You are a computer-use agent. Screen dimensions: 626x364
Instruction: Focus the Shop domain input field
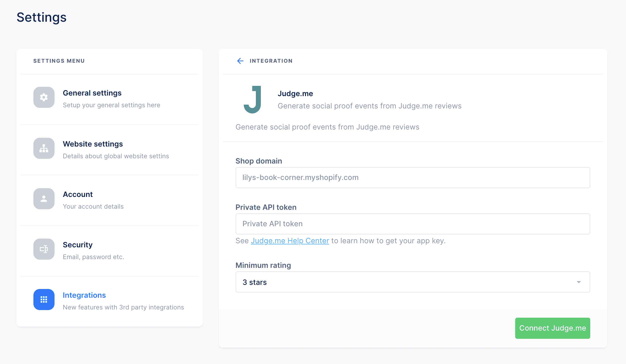click(413, 178)
